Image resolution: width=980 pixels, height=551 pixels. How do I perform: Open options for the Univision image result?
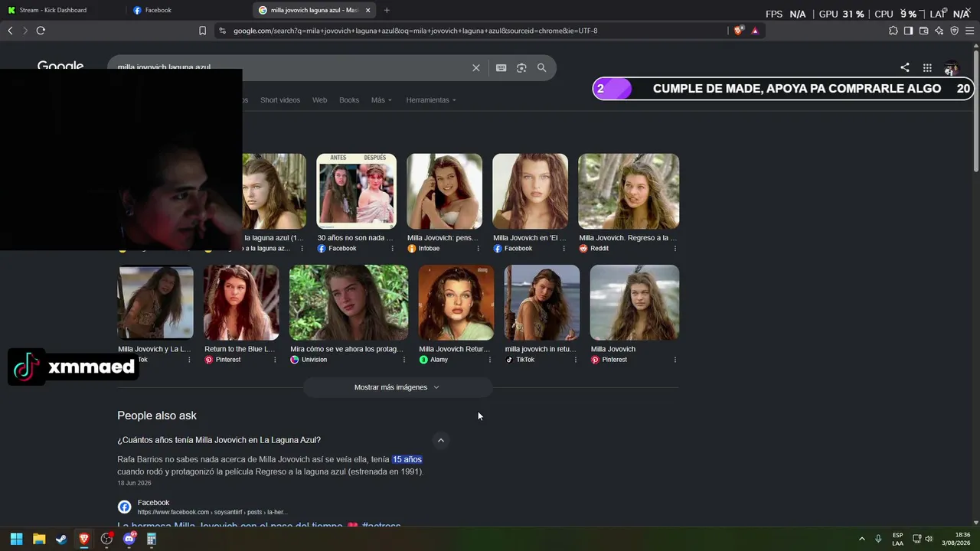click(x=403, y=360)
